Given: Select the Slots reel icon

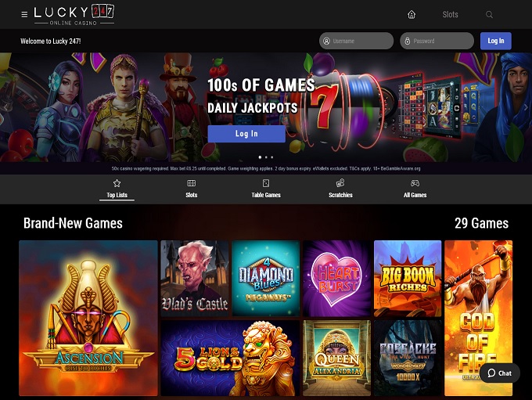Looking at the screenshot, I should [192, 183].
